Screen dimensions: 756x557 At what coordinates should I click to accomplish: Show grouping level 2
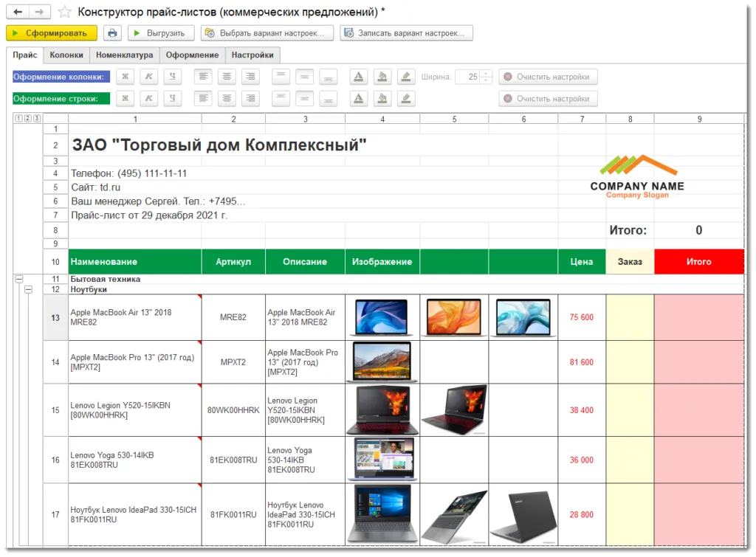(x=27, y=118)
